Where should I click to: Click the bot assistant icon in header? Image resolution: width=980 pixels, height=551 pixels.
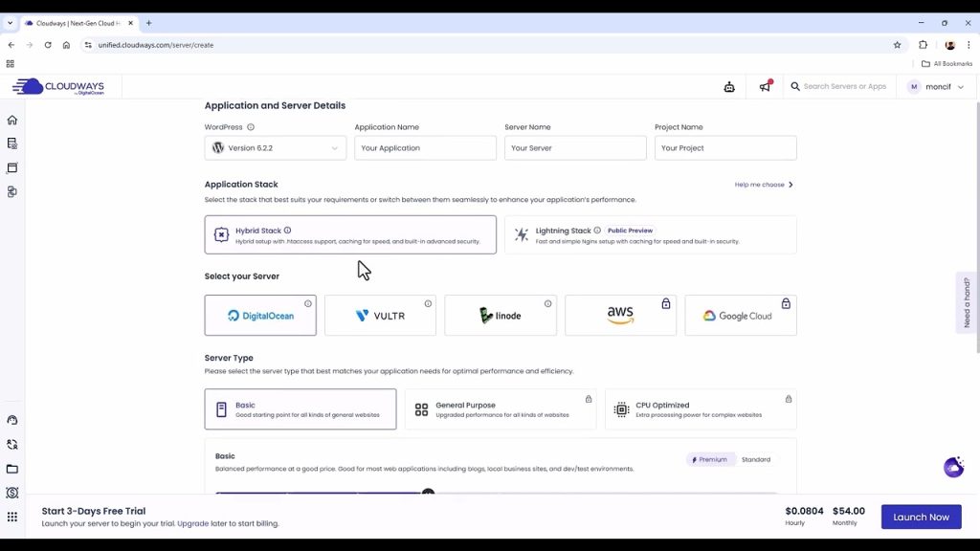coord(729,87)
